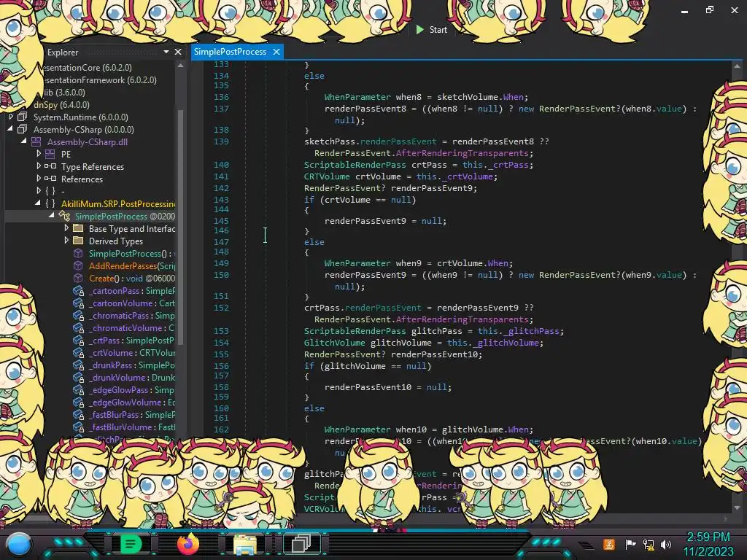This screenshot has width=747, height=560.
Task: Click the SimplePostProcess class icon
Action: click(64, 216)
